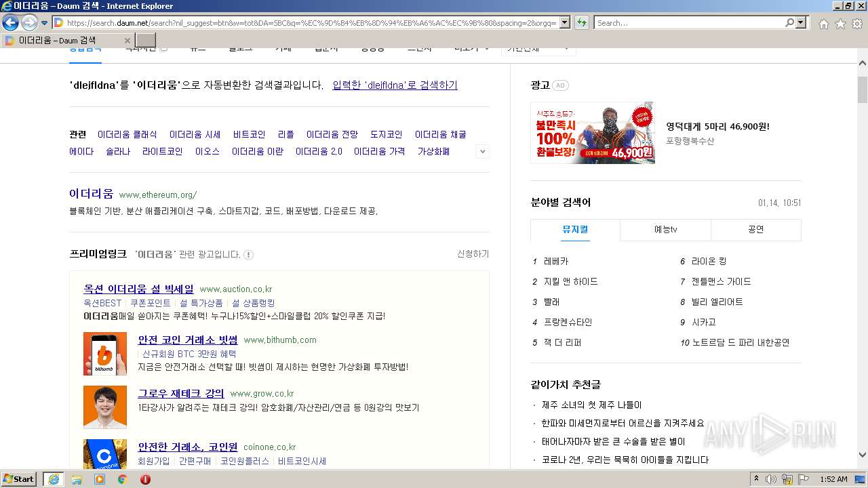Open the 옥션 이더리움 설 빅세일 ad
The image size is (868, 488).
click(x=138, y=289)
